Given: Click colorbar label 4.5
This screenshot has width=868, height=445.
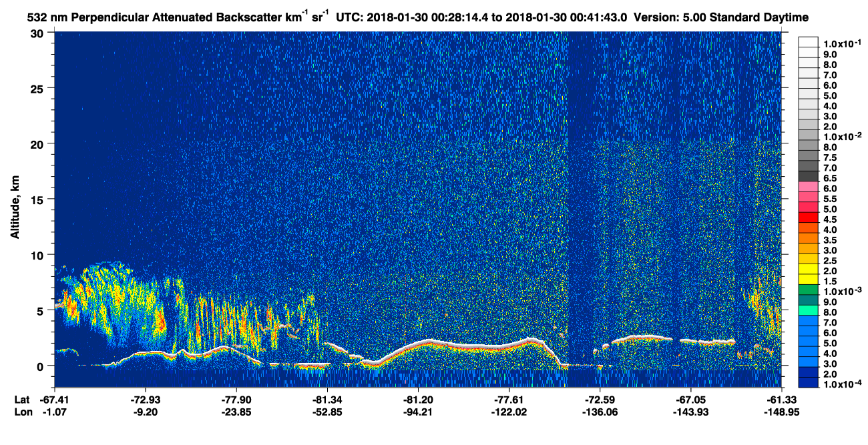Looking at the screenshot, I should [830, 219].
